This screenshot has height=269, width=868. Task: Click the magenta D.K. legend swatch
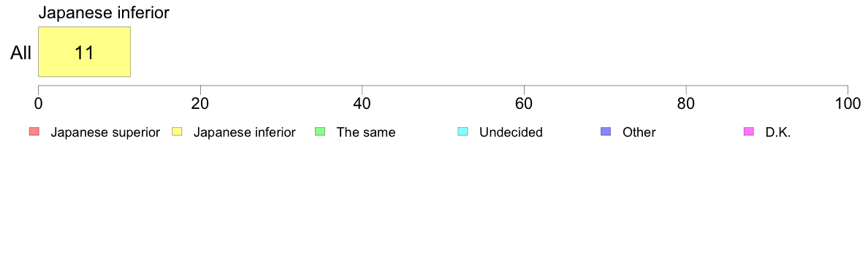(749, 132)
